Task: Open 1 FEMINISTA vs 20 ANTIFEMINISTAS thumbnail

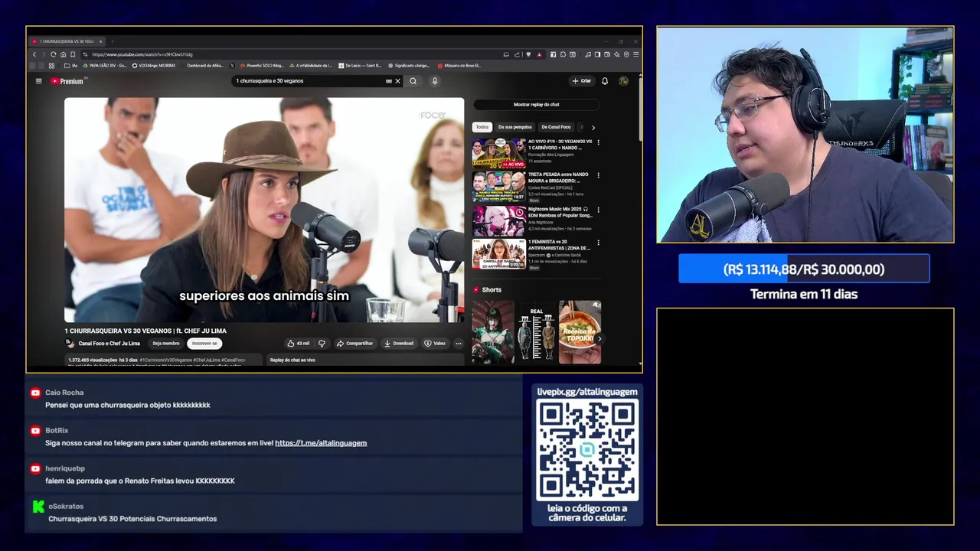Action: pos(498,254)
